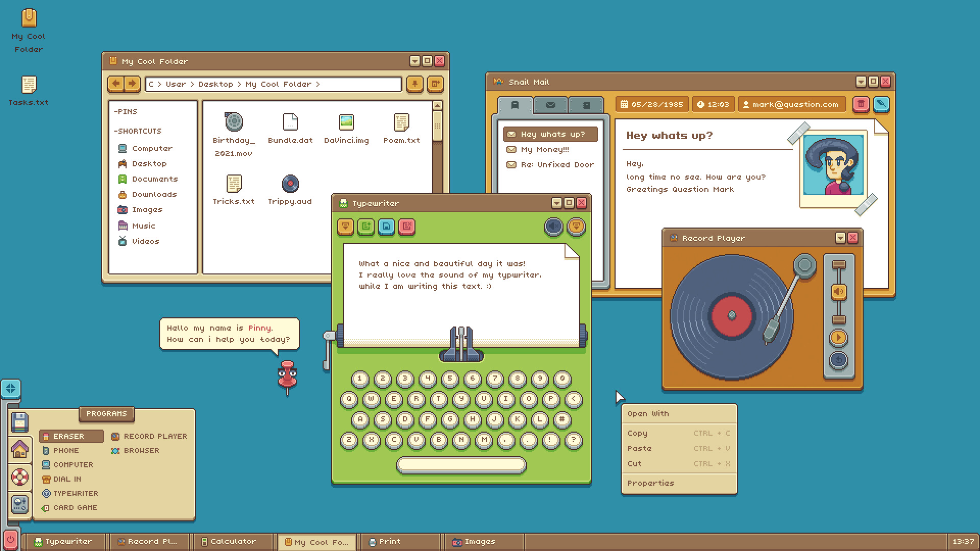Click Snail Mail window dropdown arrow

pyautogui.click(x=861, y=82)
